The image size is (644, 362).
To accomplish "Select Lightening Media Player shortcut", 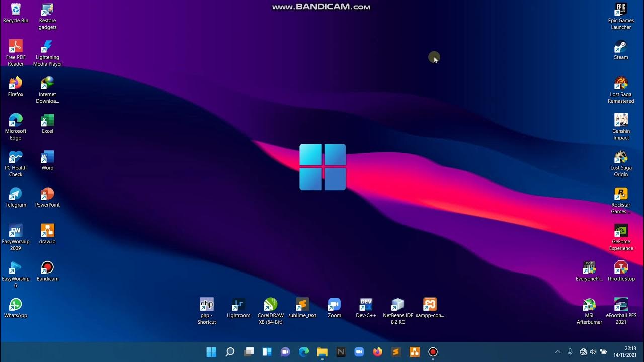I will pyautogui.click(x=47, y=53).
